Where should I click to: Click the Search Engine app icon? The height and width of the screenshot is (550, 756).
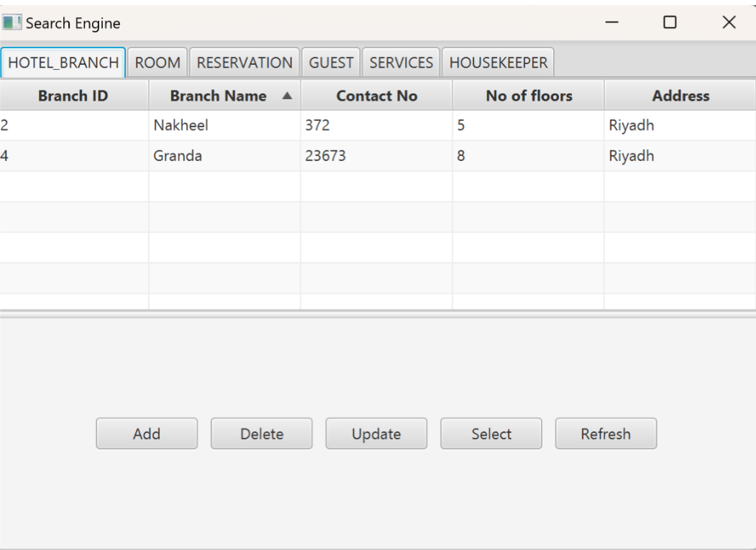(x=13, y=22)
